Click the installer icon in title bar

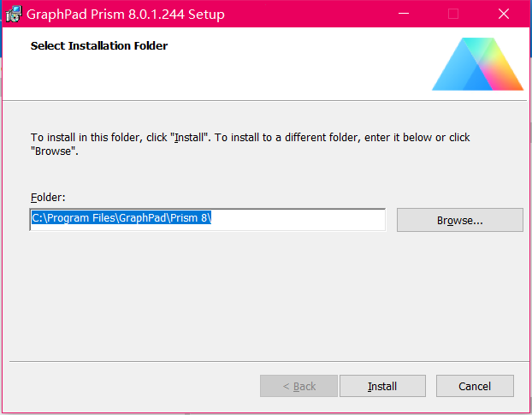[14, 15]
